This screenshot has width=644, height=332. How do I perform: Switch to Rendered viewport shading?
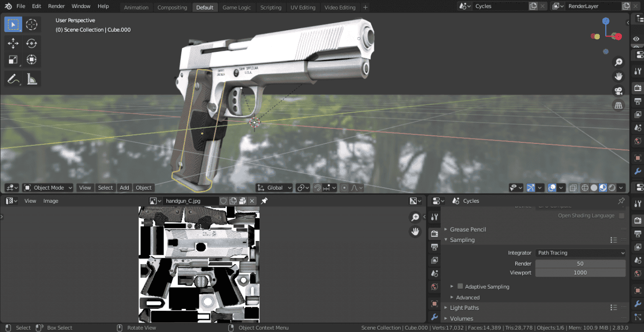tap(611, 188)
